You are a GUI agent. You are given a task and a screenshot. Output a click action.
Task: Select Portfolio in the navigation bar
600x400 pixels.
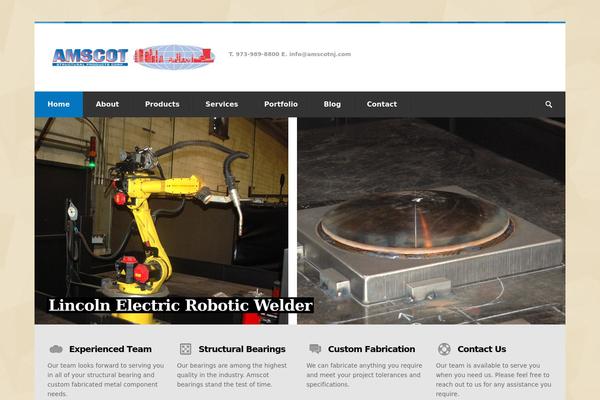pyautogui.click(x=281, y=104)
